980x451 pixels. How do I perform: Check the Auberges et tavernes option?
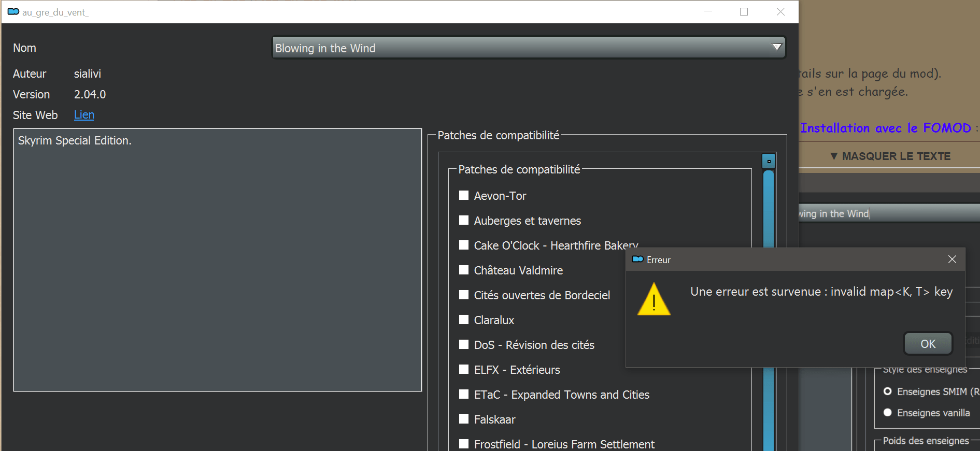point(464,221)
